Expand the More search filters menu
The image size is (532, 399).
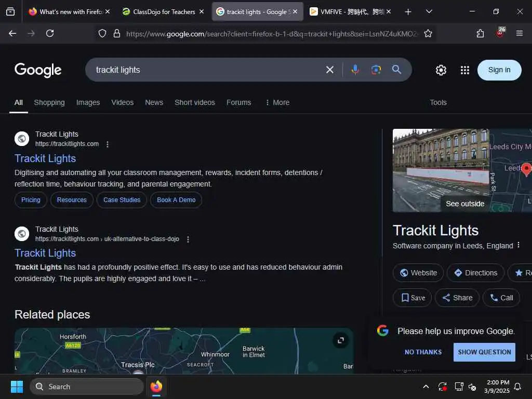277,102
